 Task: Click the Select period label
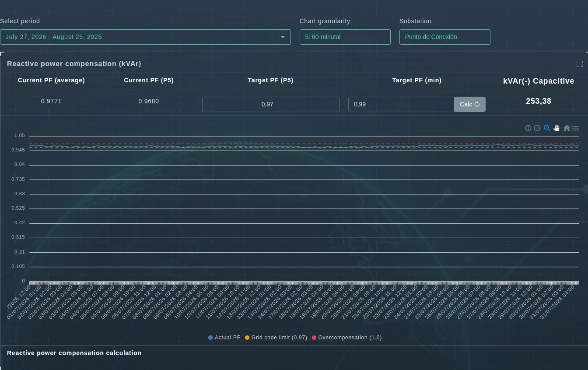(20, 21)
